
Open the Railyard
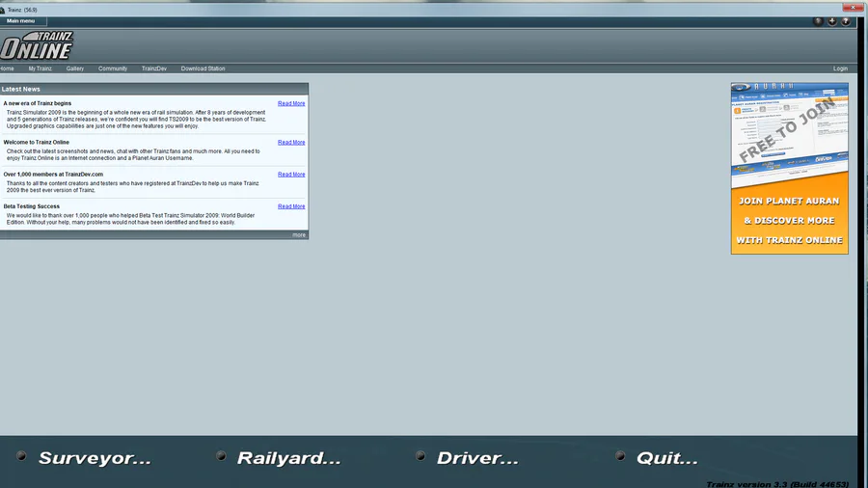[x=289, y=458]
